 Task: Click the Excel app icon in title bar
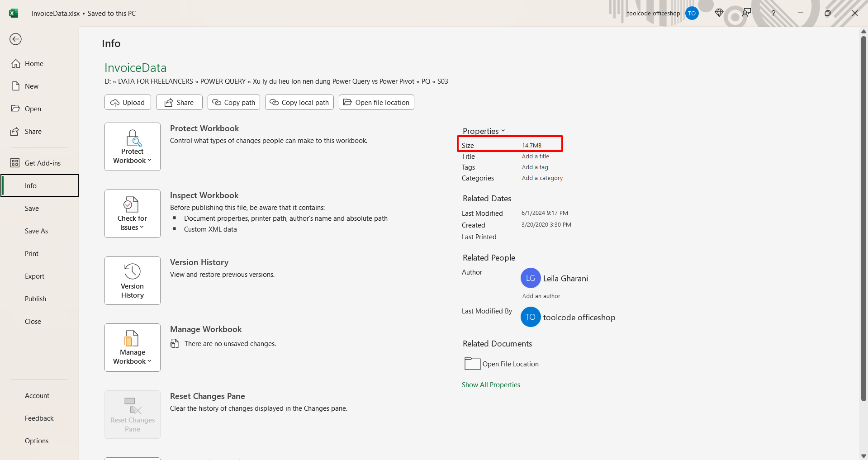coord(14,13)
